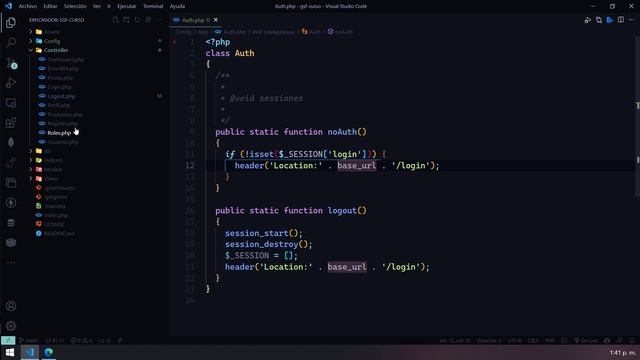Viewport: 640px width, 360px height.
Task: Expand the Models folder
Action: pos(53,169)
